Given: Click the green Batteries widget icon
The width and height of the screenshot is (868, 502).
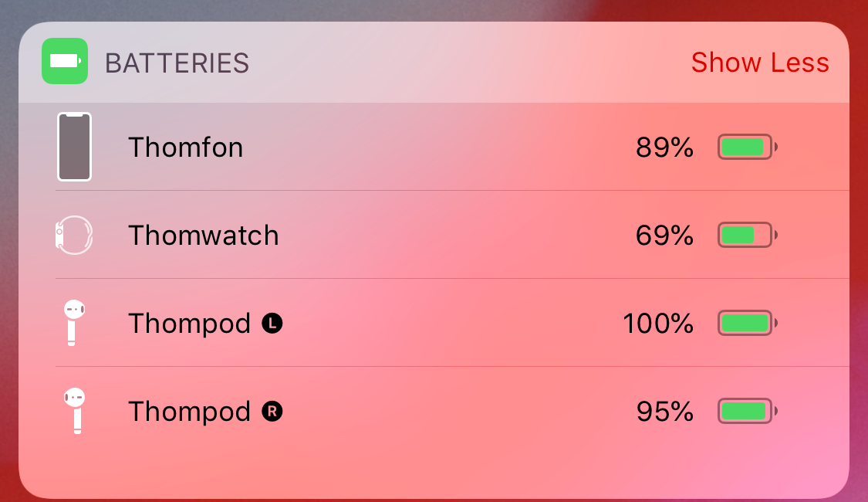Looking at the screenshot, I should click(x=65, y=61).
